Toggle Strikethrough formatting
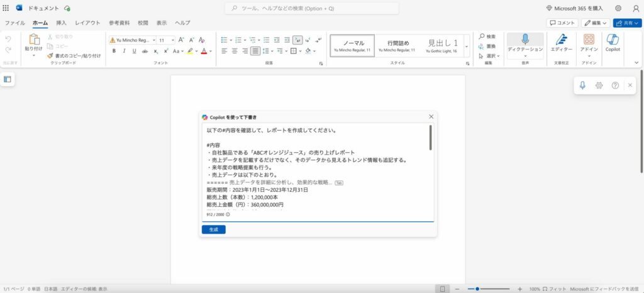The image size is (644, 293). pyautogui.click(x=145, y=52)
